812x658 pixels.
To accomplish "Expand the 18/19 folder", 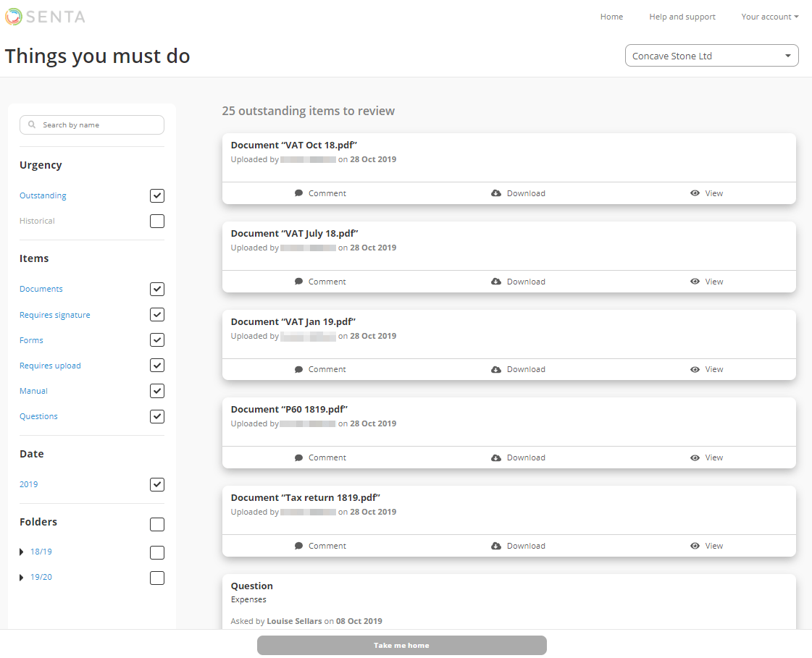I will pyautogui.click(x=22, y=552).
